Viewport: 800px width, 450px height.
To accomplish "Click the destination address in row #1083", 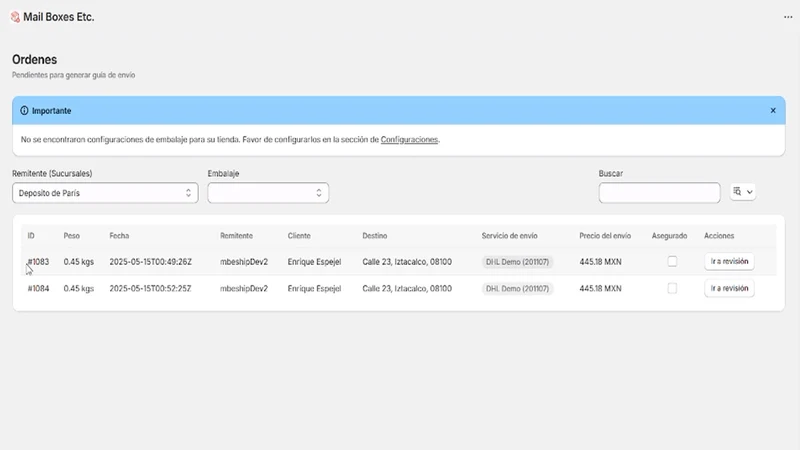I will coord(407,262).
